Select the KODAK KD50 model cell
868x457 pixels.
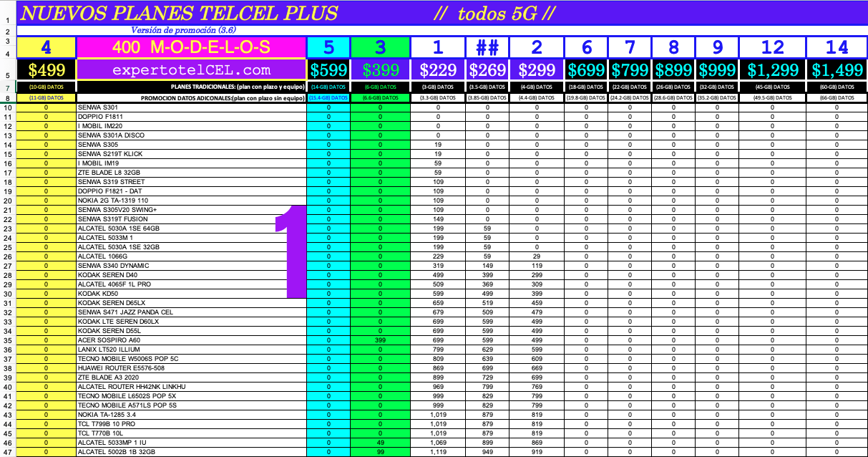pos(191,294)
